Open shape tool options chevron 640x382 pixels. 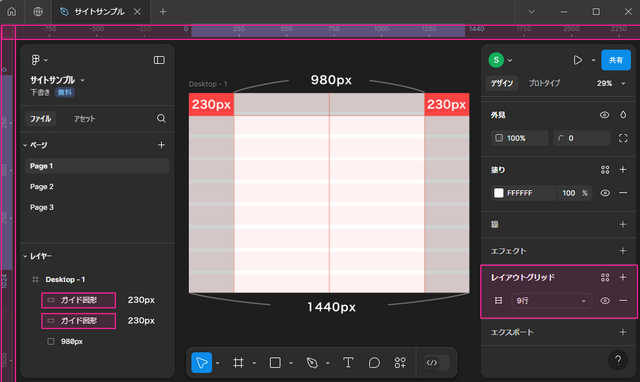click(x=291, y=363)
